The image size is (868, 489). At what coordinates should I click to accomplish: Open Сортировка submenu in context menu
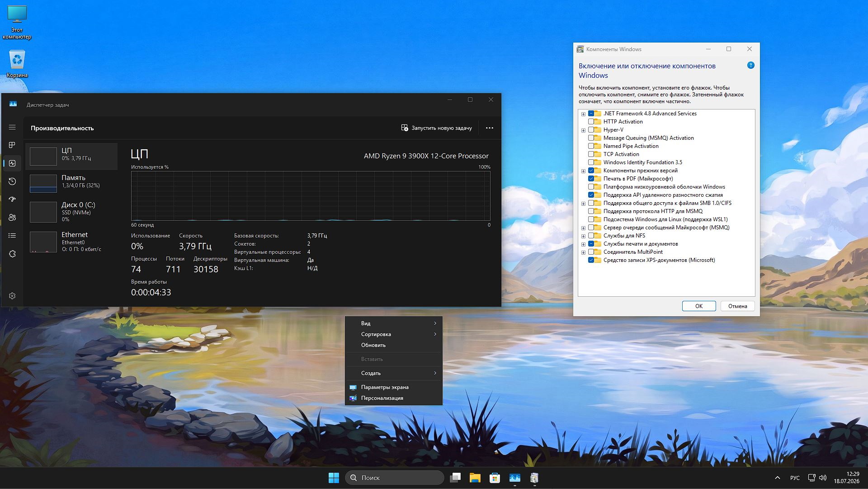(x=394, y=334)
